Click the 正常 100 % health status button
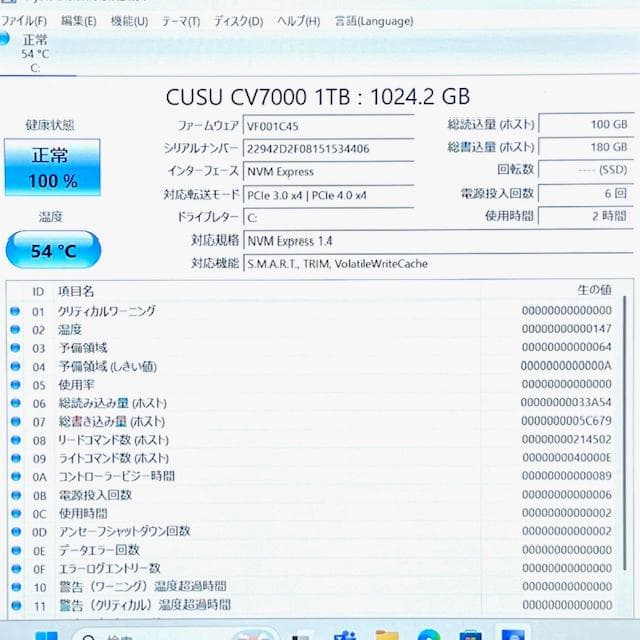The image size is (640, 640). (x=52, y=167)
